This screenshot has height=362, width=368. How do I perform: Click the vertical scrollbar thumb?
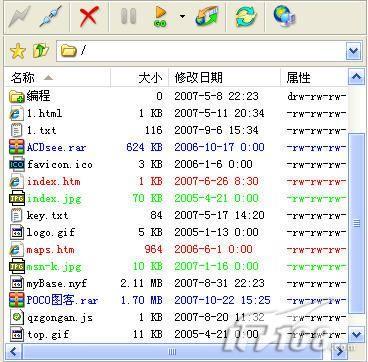point(356,225)
